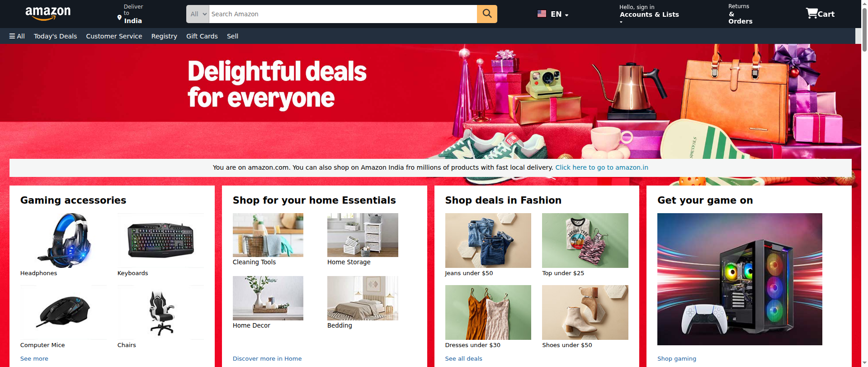The height and width of the screenshot is (367, 868).
Task: Click the US flag language icon
Action: pos(542,14)
